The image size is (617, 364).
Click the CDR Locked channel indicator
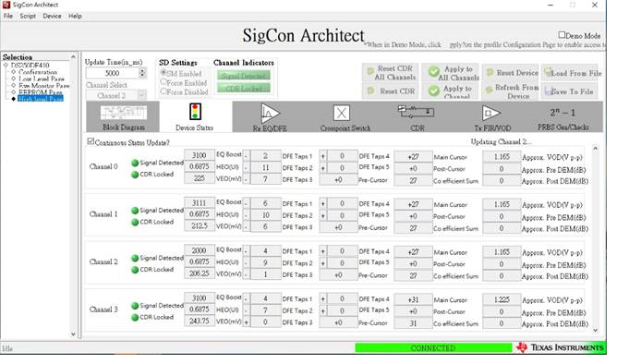click(244, 88)
